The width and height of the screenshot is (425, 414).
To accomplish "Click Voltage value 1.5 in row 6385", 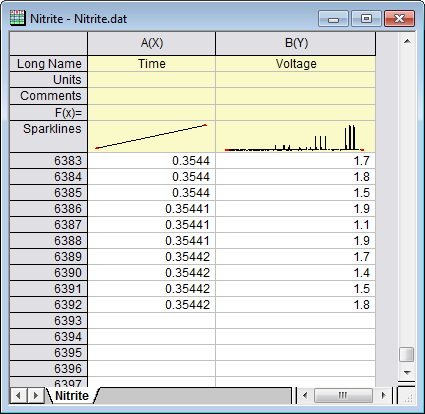I will tap(296, 193).
